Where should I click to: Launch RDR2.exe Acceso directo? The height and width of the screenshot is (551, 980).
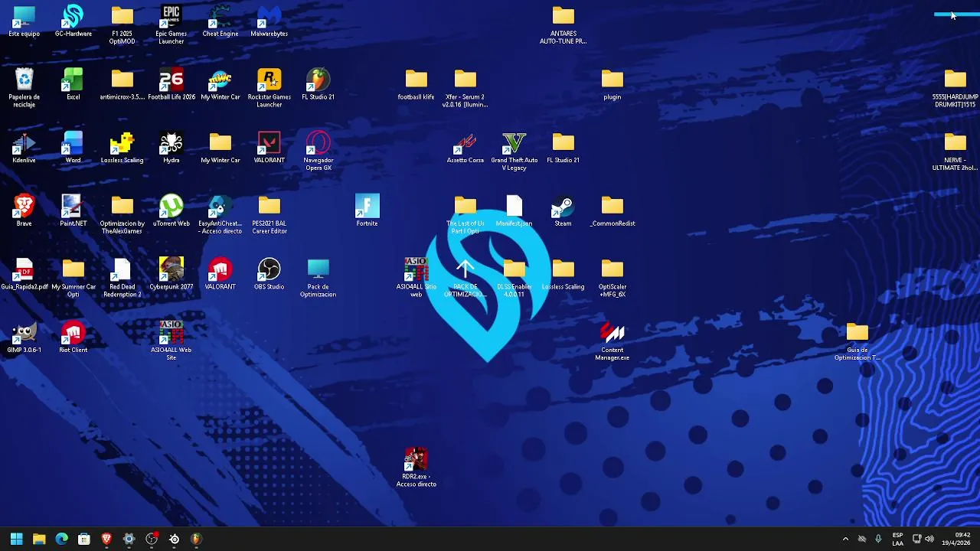click(416, 468)
